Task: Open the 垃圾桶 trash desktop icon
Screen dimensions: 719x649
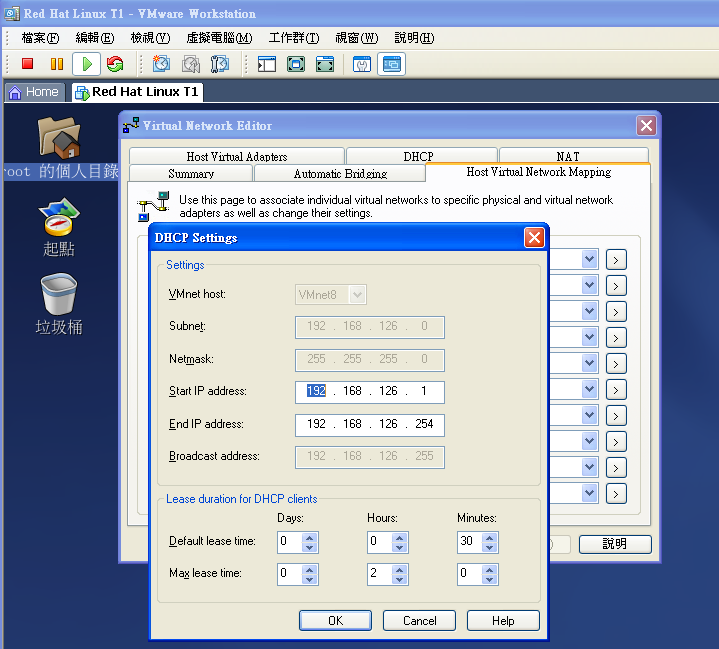Action: [x=59, y=294]
